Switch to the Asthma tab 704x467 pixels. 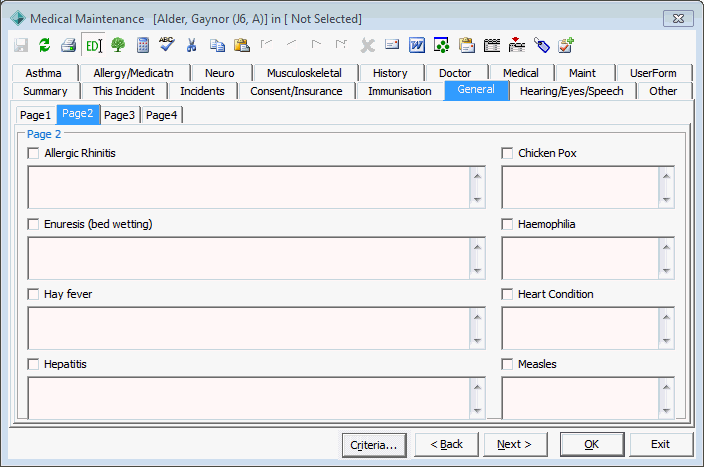pos(44,73)
